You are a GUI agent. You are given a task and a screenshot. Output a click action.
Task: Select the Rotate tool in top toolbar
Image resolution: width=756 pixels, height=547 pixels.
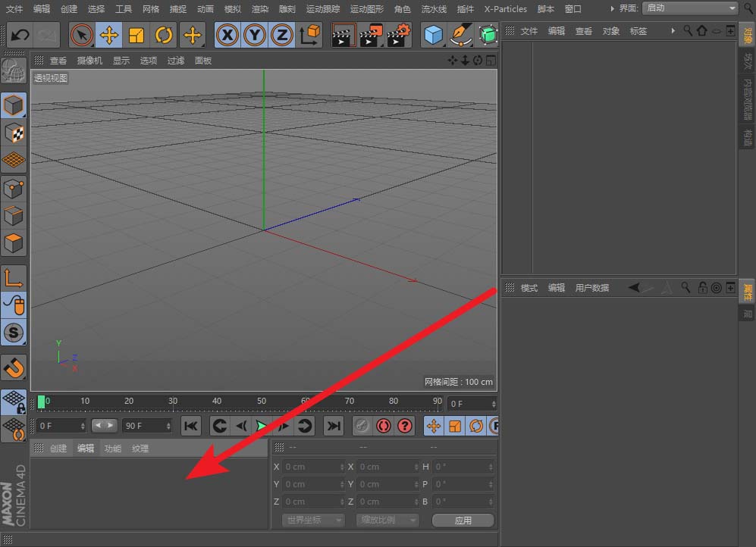pyautogui.click(x=164, y=35)
